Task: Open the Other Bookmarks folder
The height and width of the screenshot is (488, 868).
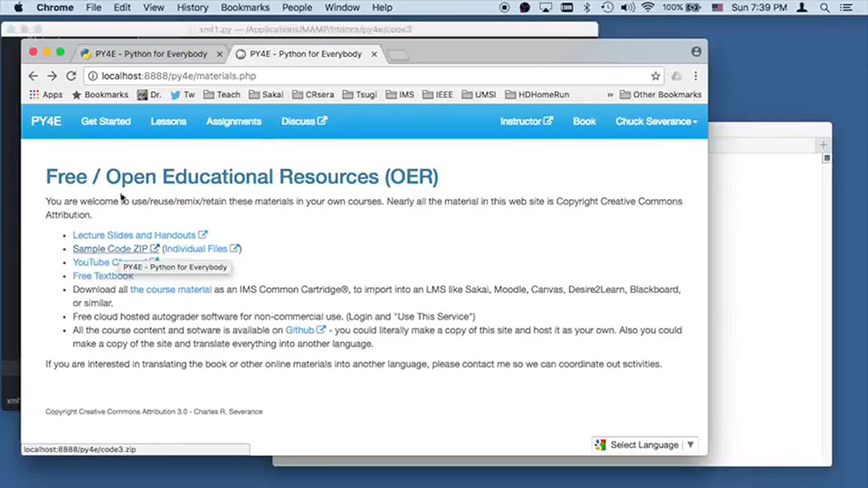Action: pyautogui.click(x=660, y=94)
